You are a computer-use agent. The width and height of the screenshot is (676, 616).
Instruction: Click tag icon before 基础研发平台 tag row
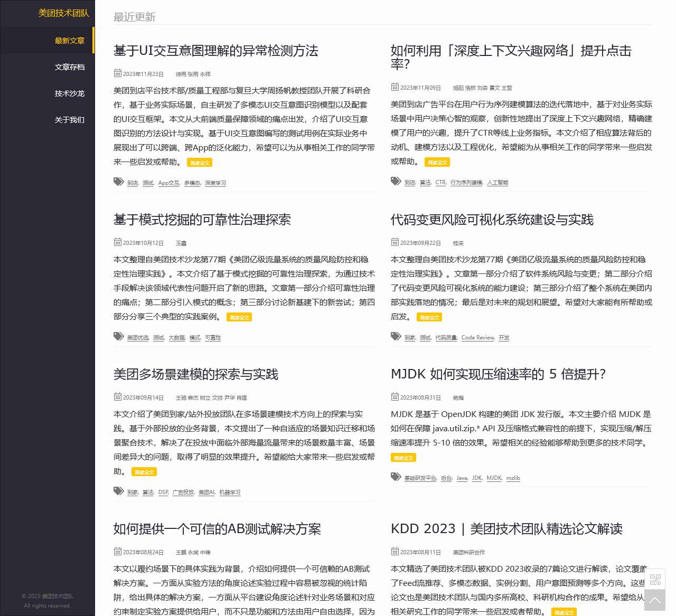396,477
